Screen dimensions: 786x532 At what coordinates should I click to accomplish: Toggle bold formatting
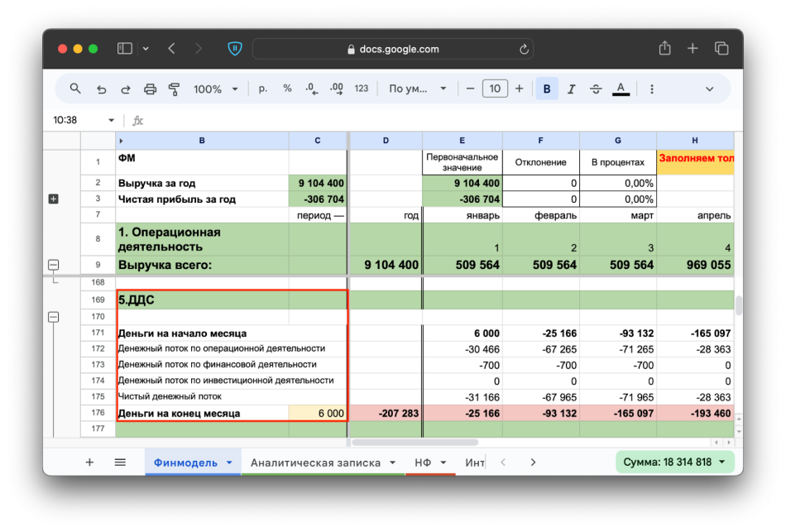[547, 89]
